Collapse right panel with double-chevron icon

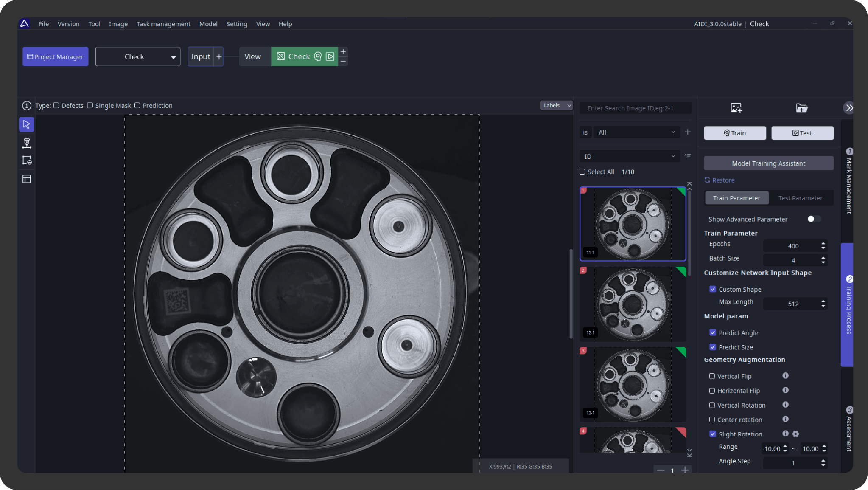tap(849, 108)
